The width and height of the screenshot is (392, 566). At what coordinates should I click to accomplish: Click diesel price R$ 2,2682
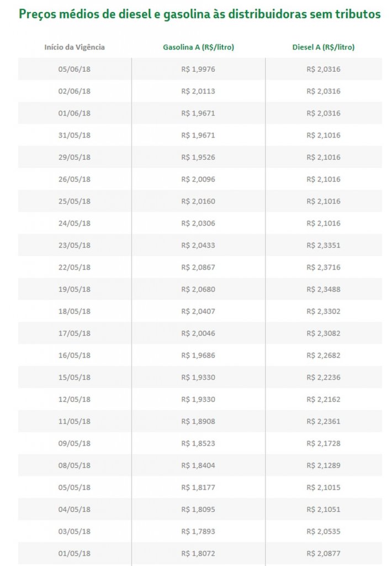click(x=323, y=355)
